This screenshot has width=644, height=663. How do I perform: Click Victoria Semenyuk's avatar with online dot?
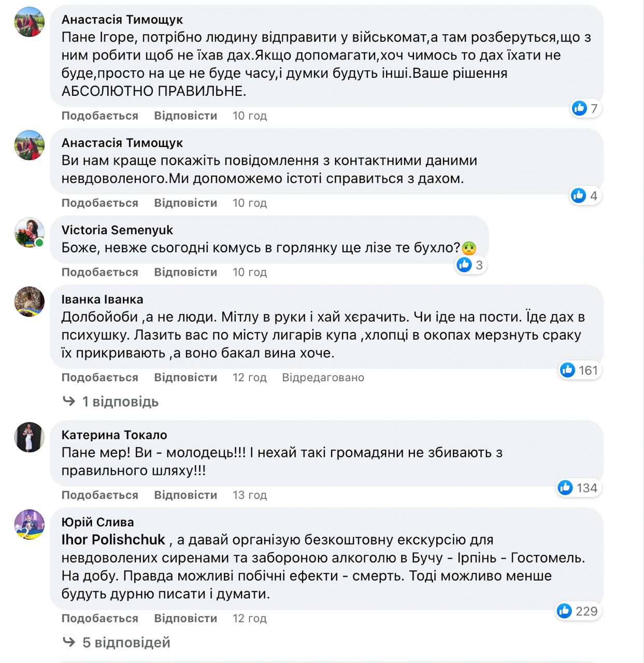[29, 233]
